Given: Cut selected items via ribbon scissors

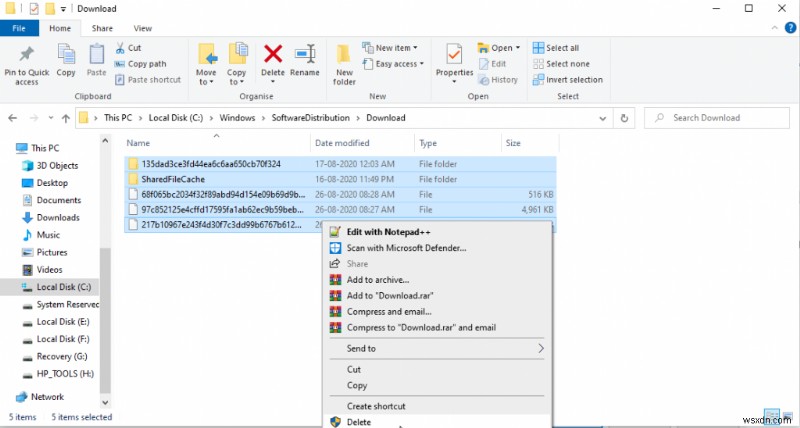Looking at the screenshot, I should [x=128, y=48].
